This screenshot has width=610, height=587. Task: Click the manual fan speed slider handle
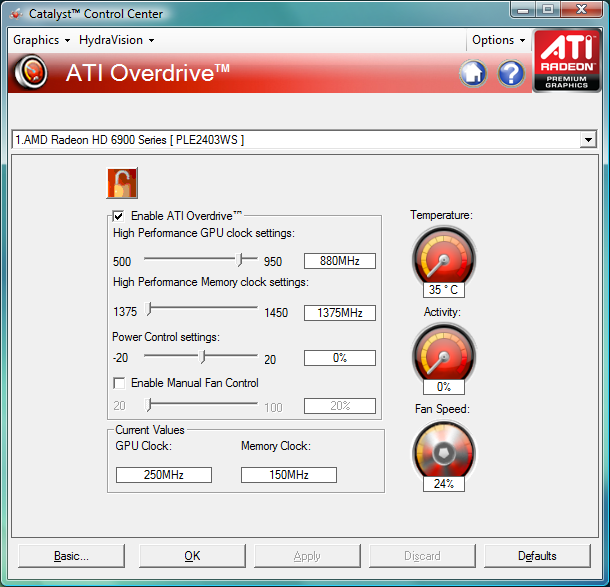(x=148, y=405)
